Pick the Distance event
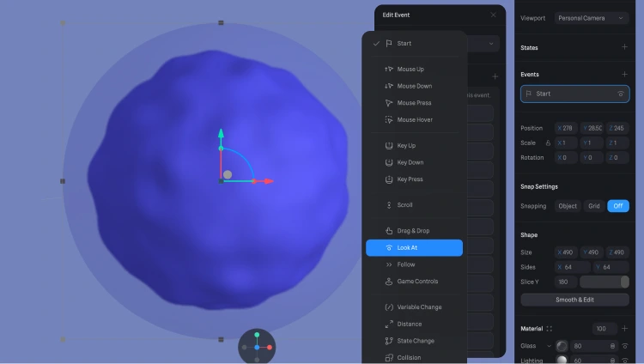 (x=414, y=324)
